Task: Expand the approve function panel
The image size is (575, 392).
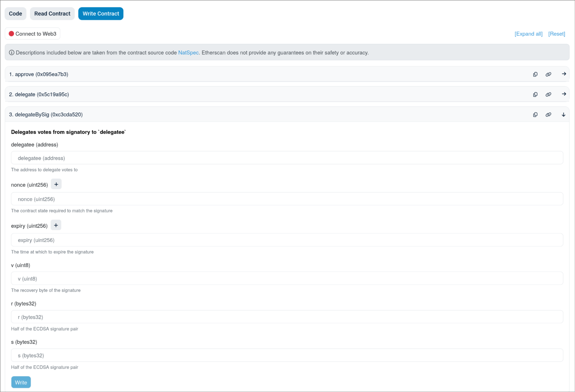Action: click(564, 74)
